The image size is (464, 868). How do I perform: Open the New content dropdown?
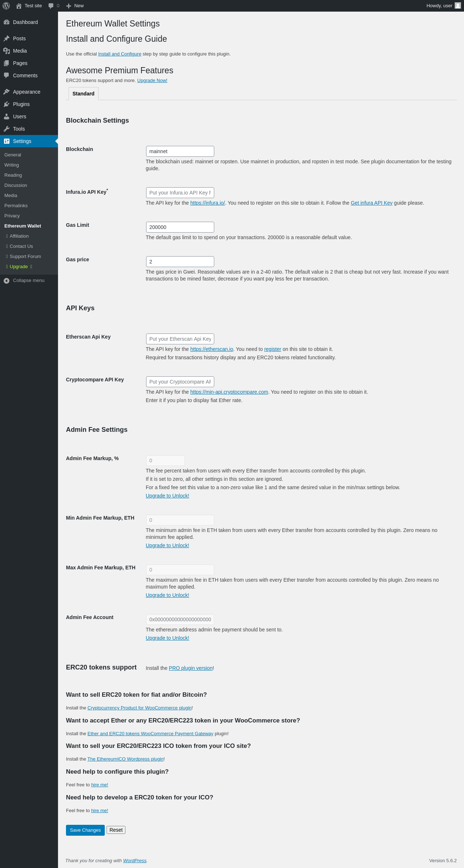click(75, 6)
